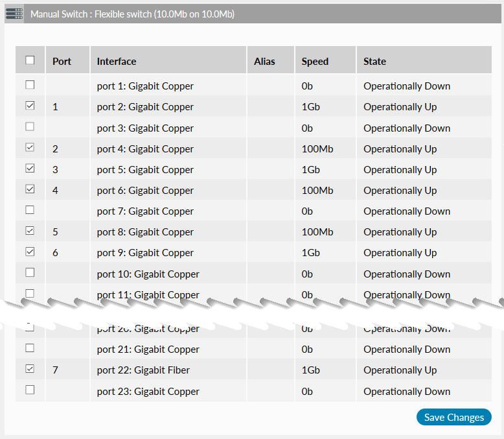Uncheck the port 22 Gigabit Fiber checkbox

30,369
